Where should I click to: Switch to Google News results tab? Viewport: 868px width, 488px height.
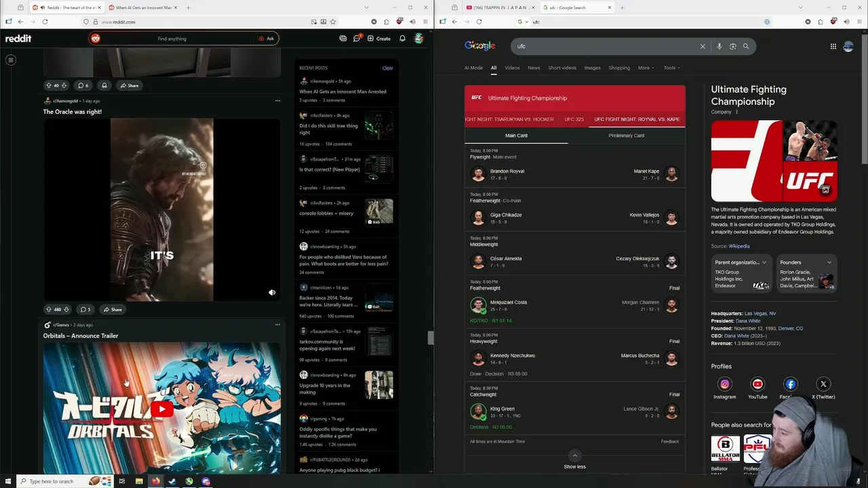click(534, 68)
